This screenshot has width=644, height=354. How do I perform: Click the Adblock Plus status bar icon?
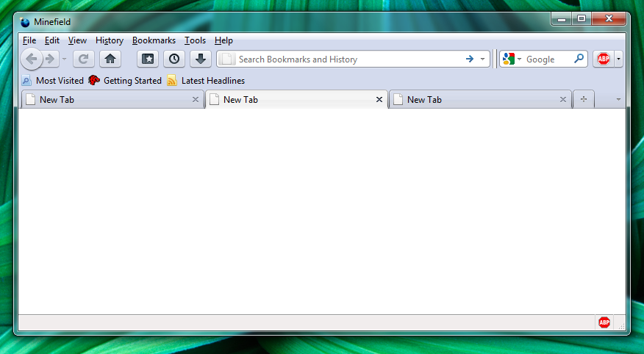tap(604, 322)
